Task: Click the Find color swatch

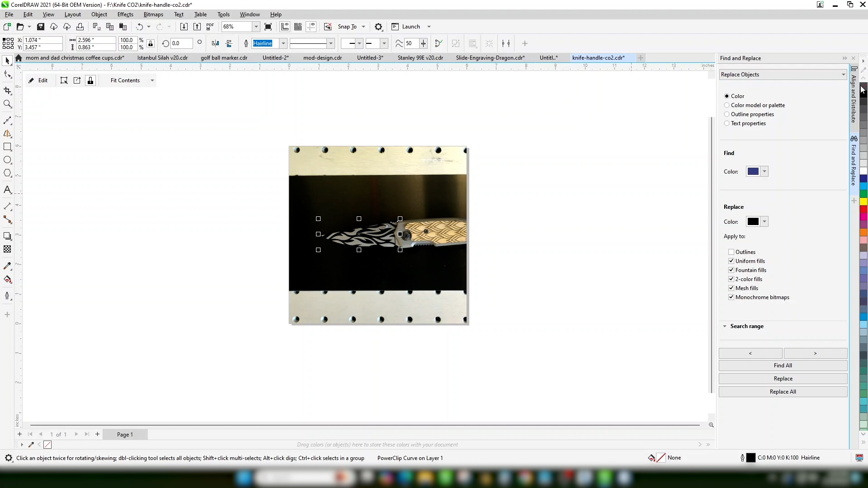Action: click(753, 172)
